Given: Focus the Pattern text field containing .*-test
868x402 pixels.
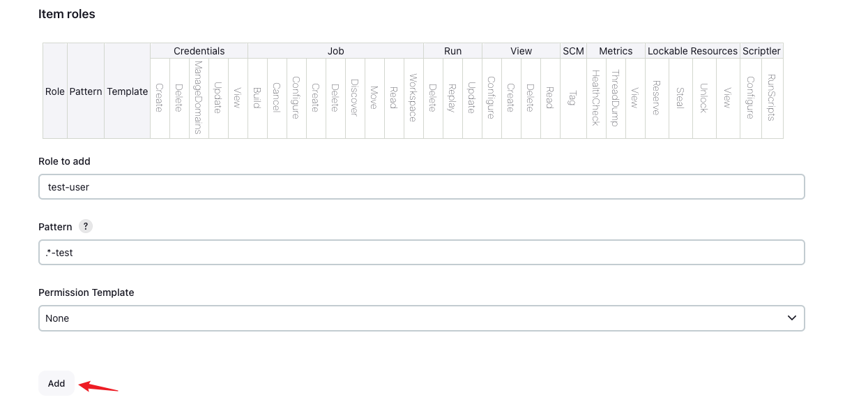Looking at the screenshot, I should tap(421, 253).
